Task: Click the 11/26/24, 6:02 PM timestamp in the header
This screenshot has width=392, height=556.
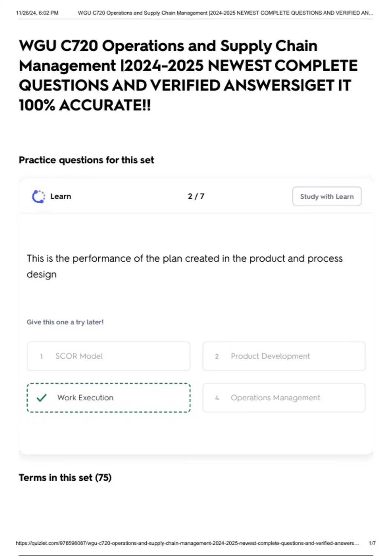Action: [x=37, y=13]
